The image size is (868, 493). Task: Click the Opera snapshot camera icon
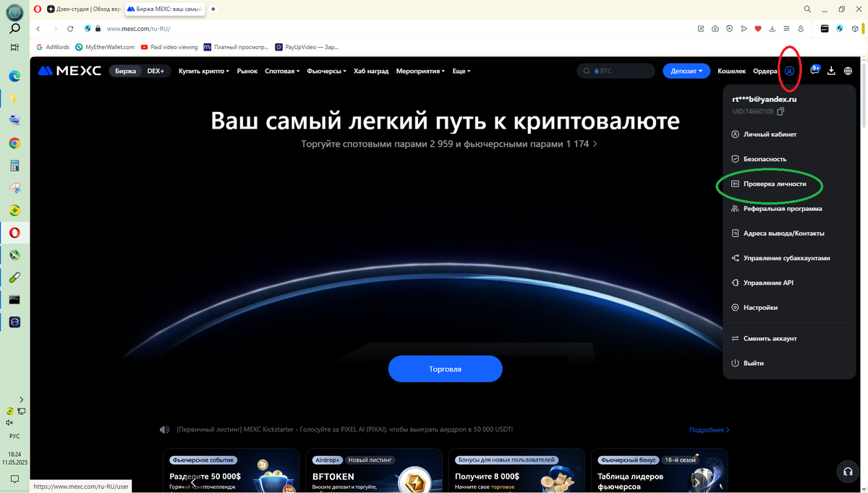click(x=715, y=29)
